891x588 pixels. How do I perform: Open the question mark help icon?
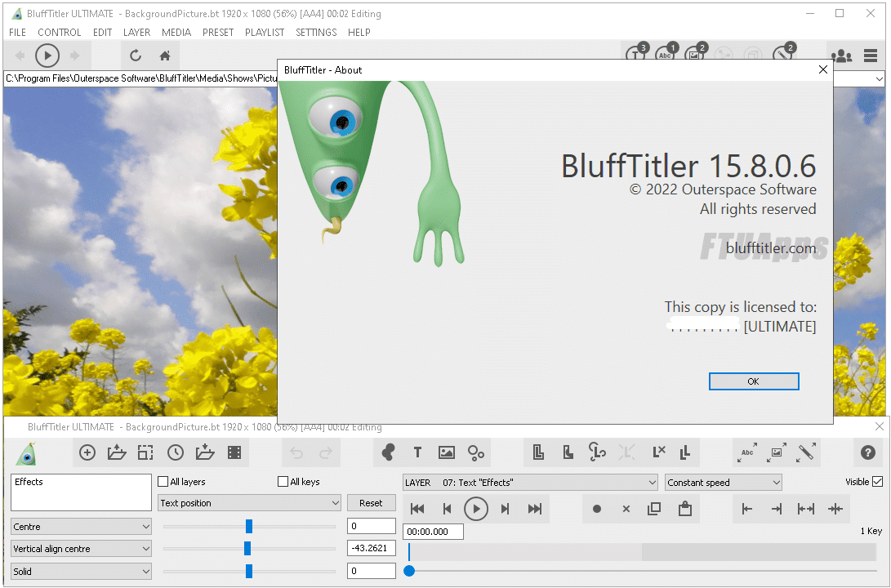tap(867, 452)
